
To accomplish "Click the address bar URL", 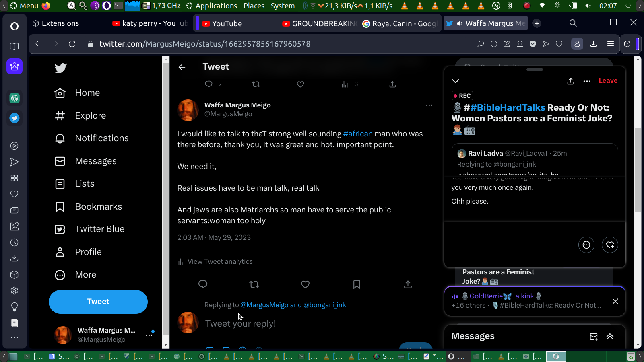I will 205,44.
